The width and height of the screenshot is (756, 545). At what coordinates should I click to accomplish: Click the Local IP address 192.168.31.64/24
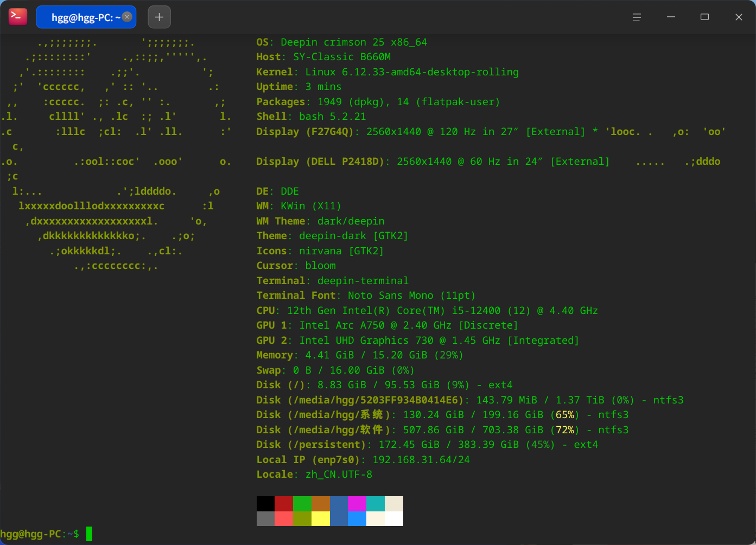[x=421, y=460]
